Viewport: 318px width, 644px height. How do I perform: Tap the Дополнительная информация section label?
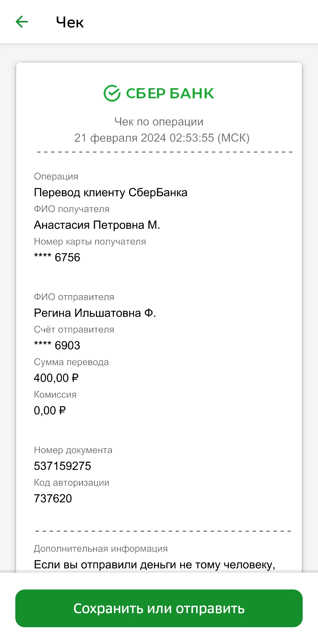(x=101, y=549)
